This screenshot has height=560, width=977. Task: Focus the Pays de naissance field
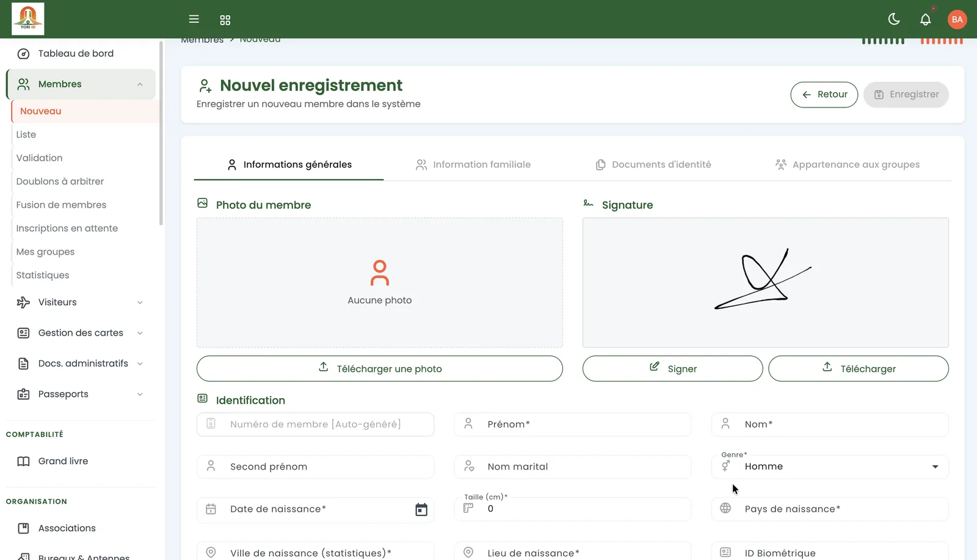tap(830, 509)
